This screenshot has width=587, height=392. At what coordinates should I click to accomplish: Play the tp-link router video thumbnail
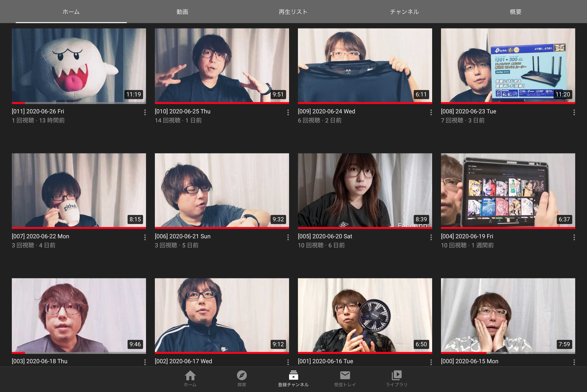click(x=508, y=65)
